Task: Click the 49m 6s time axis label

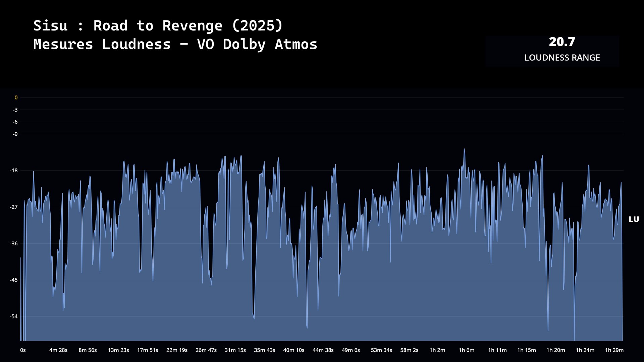Action: (x=351, y=350)
